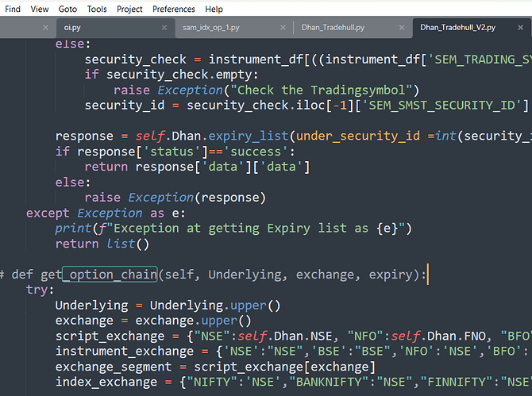Click the instrument_exchange variable
This screenshot has width=532, height=396.
click(125, 352)
